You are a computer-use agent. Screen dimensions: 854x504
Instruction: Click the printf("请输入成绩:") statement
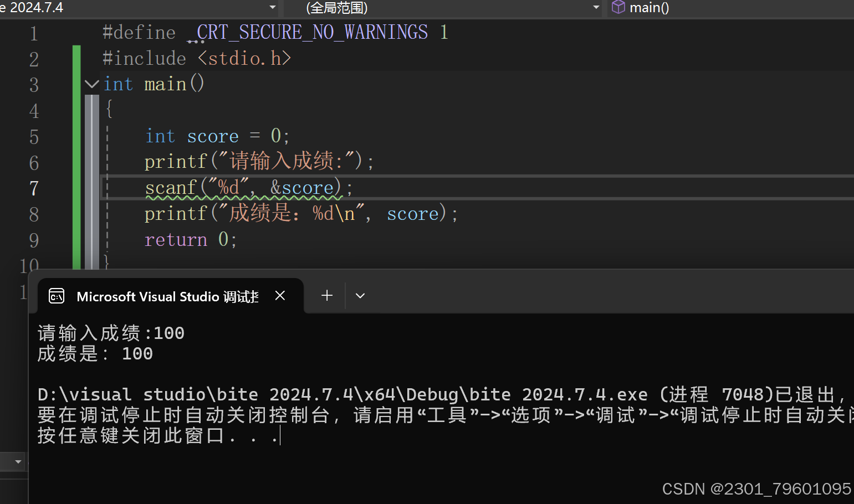point(259,162)
